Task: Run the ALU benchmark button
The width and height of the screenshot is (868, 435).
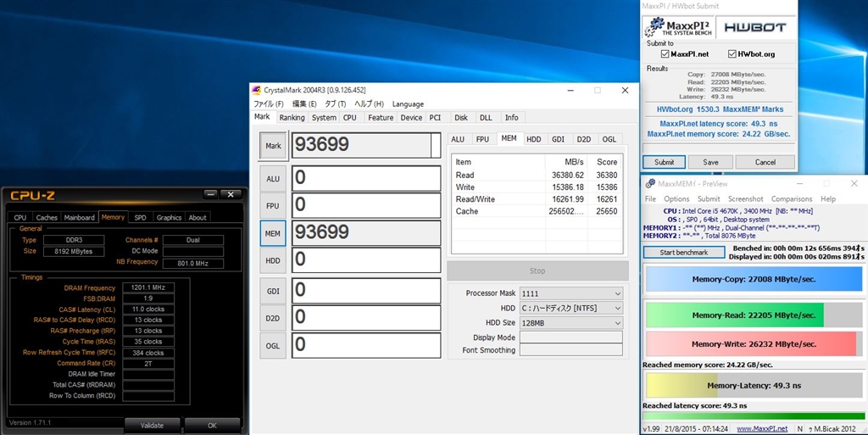Action: [273, 178]
